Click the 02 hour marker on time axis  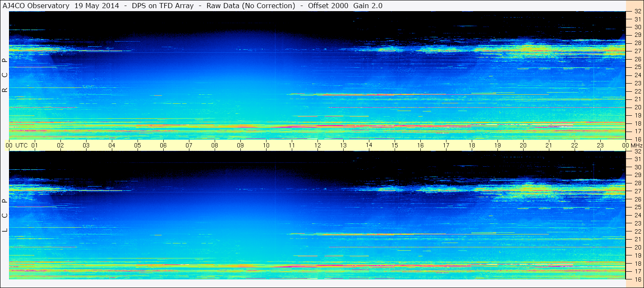(60, 145)
